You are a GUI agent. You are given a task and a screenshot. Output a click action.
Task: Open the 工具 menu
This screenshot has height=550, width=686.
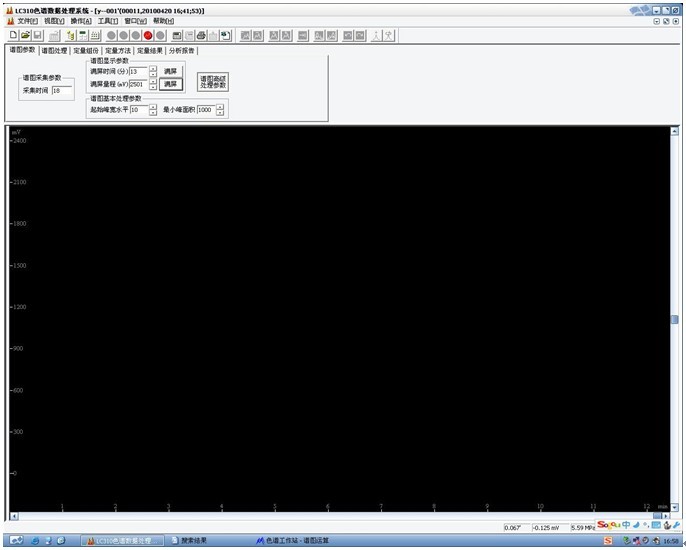[x=108, y=20]
